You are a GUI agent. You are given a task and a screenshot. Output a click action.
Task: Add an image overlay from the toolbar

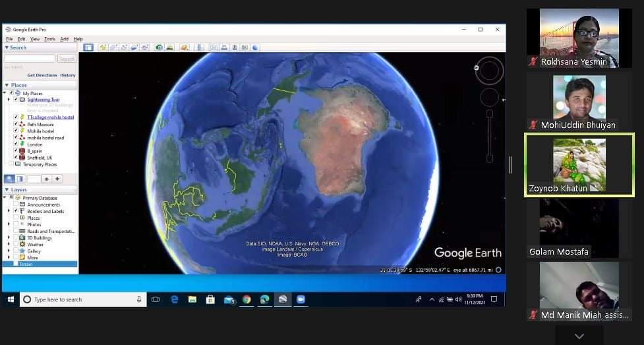[134, 47]
